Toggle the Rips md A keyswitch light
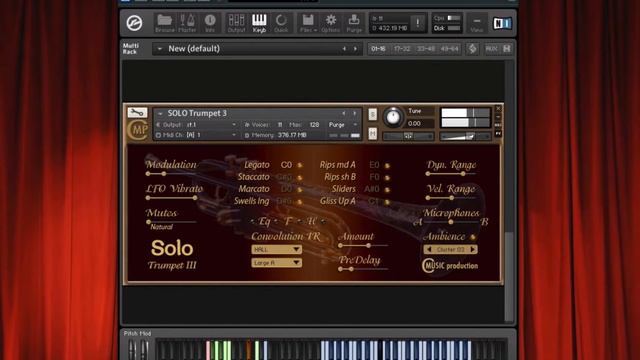This screenshot has width=640, height=360. [x=387, y=166]
